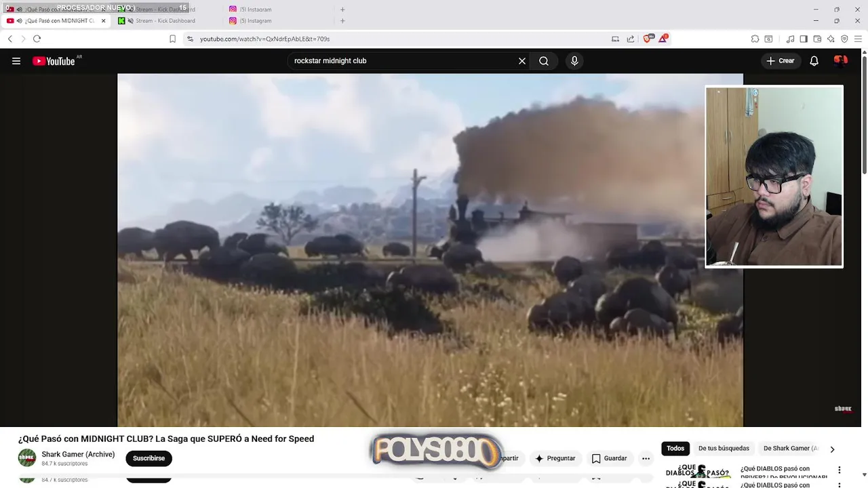Open picture-in-picture/cast icon in address bar

(x=616, y=39)
